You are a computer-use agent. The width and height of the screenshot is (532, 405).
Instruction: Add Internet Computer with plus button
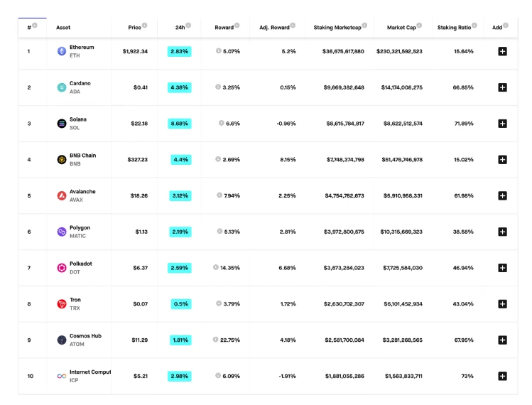[x=502, y=376]
